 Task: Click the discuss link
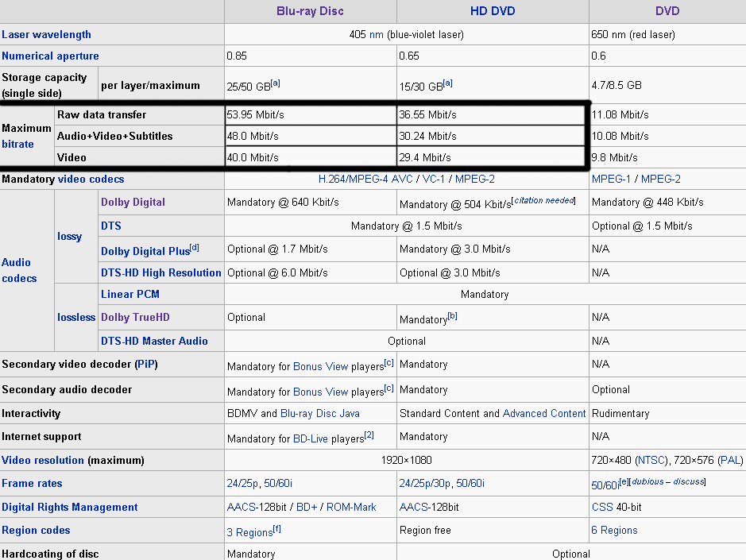coord(688,482)
